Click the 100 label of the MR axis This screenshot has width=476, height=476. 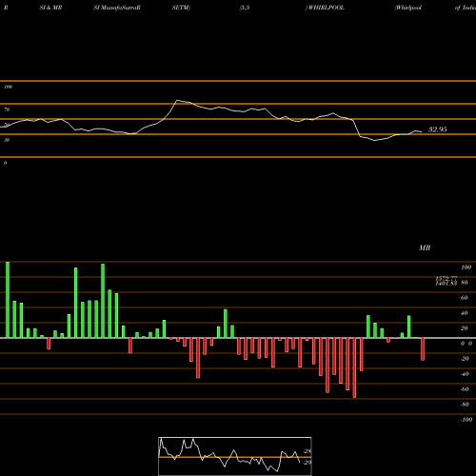coord(466,268)
